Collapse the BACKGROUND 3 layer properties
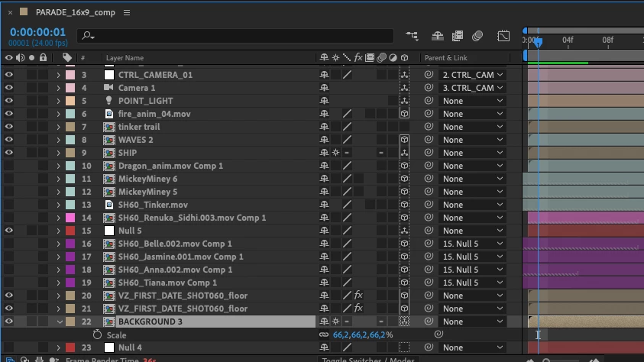 pos(59,322)
